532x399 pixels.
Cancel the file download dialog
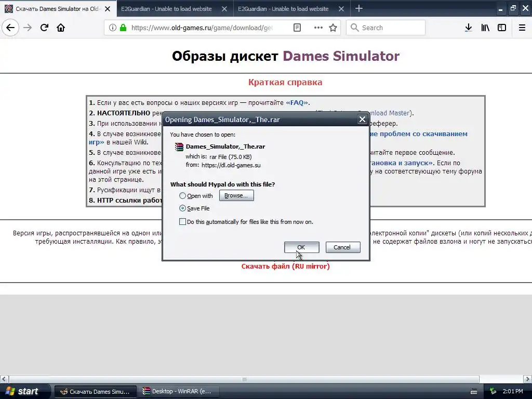pos(343,247)
